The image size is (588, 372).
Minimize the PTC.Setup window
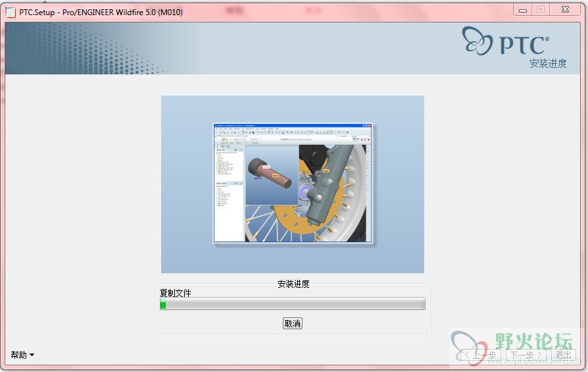pyautogui.click(x=522, y=10)
